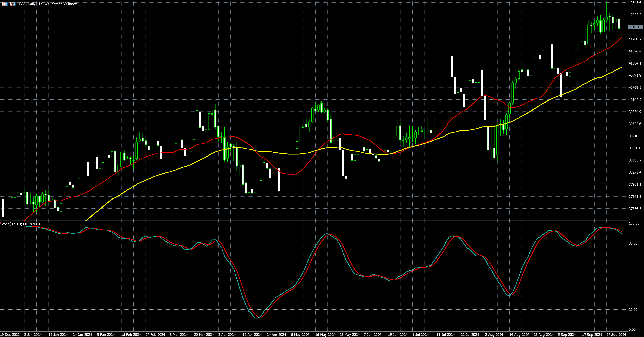
Task: Click the separator above the stochastic subwindow
Action: 313,221
